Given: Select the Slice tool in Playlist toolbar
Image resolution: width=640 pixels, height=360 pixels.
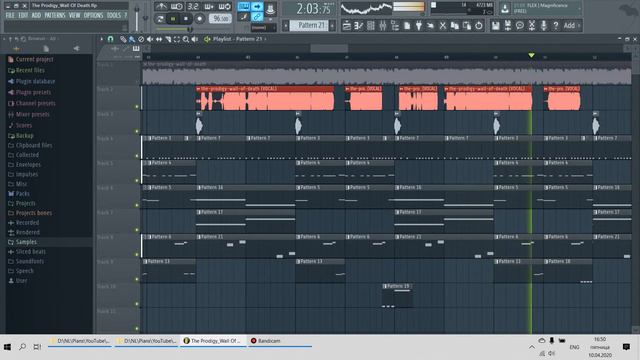Looking at the screenshot, I should click(168, 39).
